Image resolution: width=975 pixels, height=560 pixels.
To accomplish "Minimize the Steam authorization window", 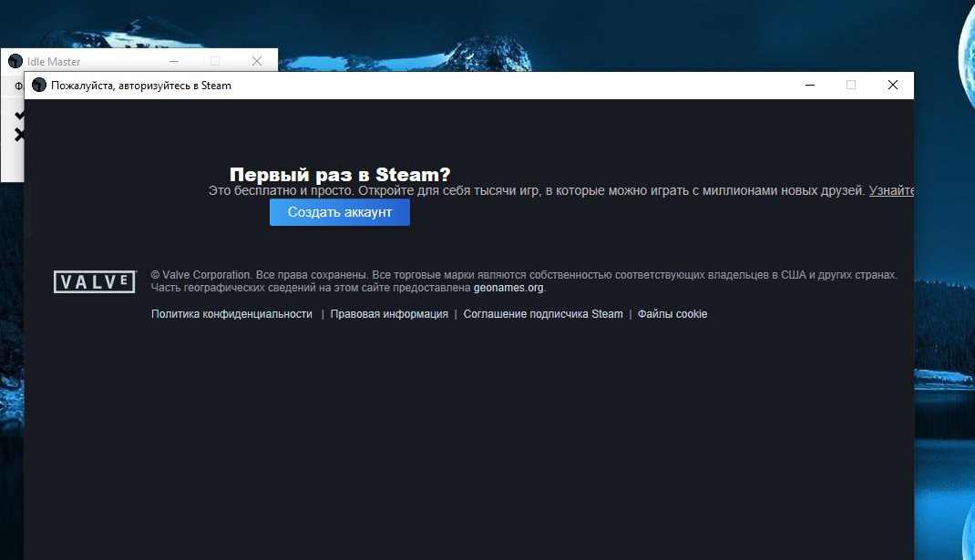I will pyautogui.click(x=809, y=86).
